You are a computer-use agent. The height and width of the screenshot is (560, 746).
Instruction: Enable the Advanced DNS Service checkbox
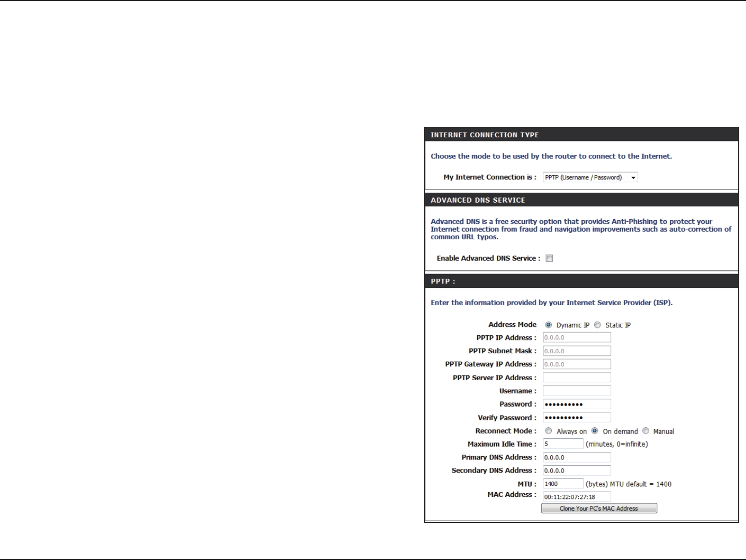coord(549,258)
